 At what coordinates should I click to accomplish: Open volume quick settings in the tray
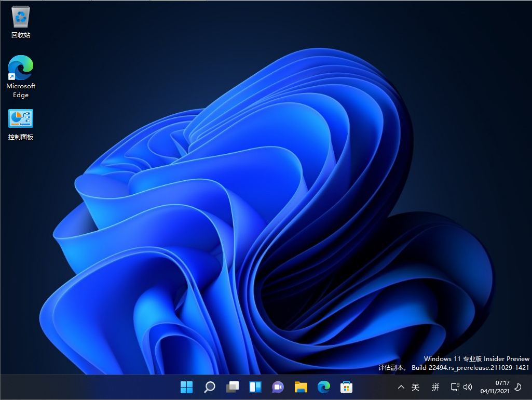tap(468, 387)
